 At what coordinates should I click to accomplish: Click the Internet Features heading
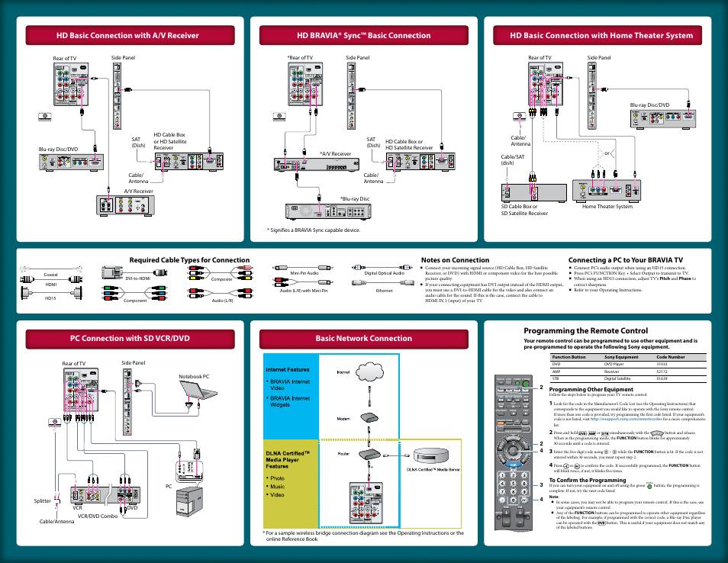pyautogui.click(x=288, y=369)
